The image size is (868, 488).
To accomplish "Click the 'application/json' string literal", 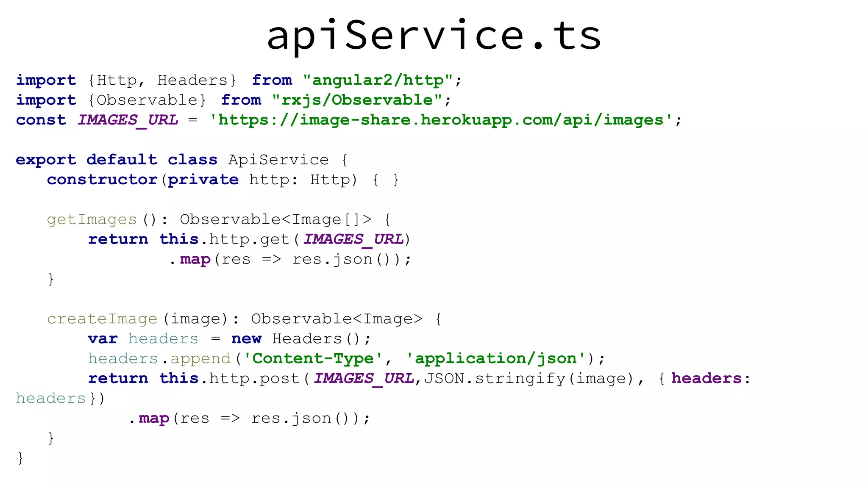I will coord(495,359).
